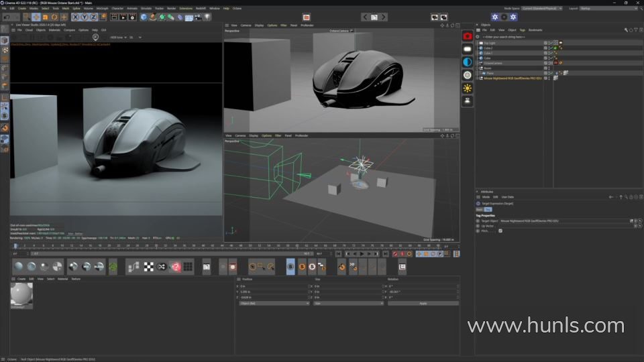Viewport: 644px width, 362px height.
Task: Click the material sphere thumbnail in Material manager
Action: [x=21, y=294]
